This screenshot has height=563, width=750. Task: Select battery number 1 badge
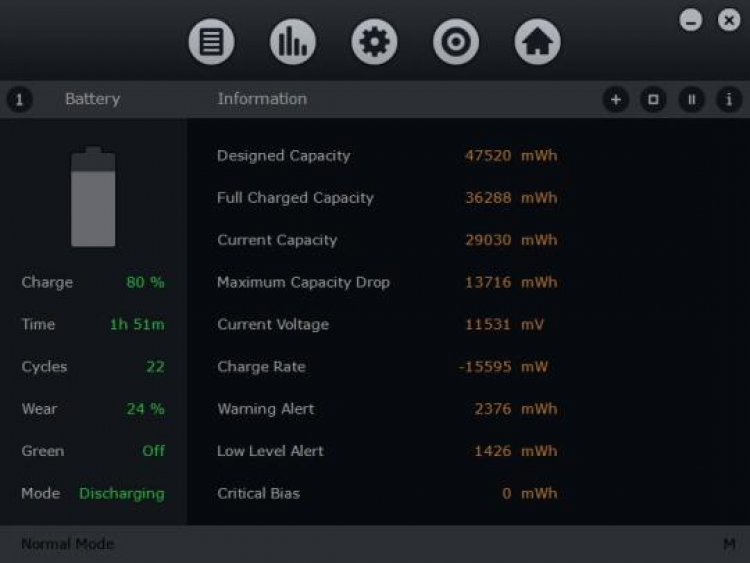(x=20, y=99)
